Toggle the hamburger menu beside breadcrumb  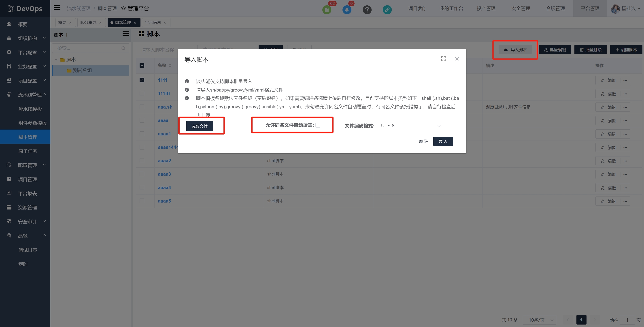point(57,8)
